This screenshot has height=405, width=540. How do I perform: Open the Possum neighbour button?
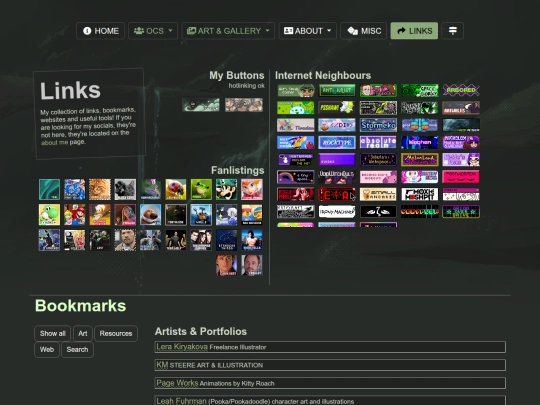tap(337, 108)
